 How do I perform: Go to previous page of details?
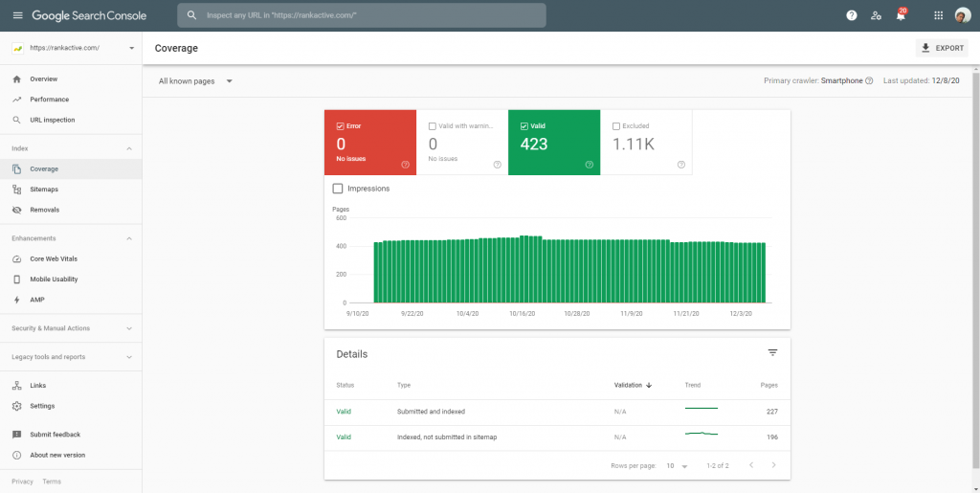(751, 465)
